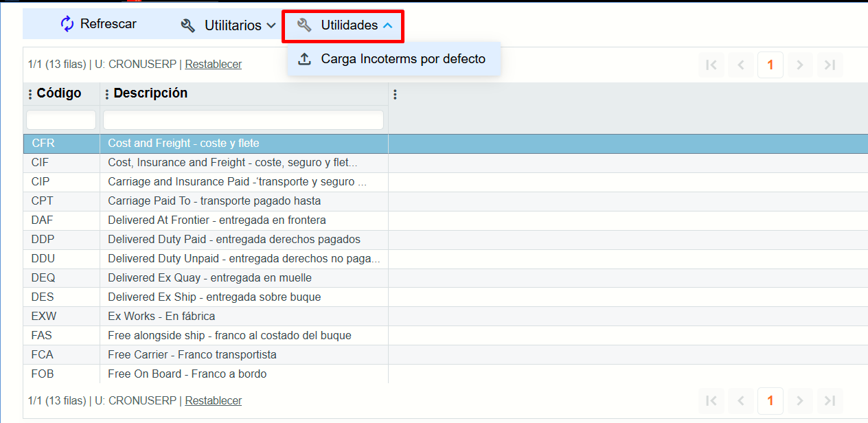Open the options menu of the unnamed empty column
The height and width of the screenshot is (423, 868).
[395, 94]
